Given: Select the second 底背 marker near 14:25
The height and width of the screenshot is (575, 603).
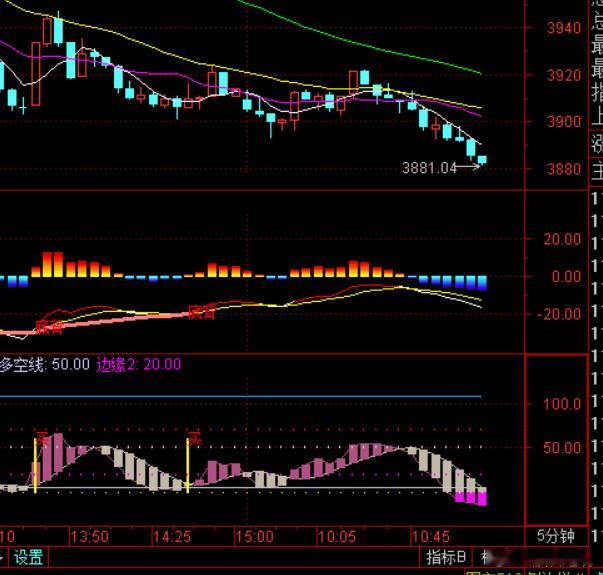Looking at the screenshot, I should (202, 312).
